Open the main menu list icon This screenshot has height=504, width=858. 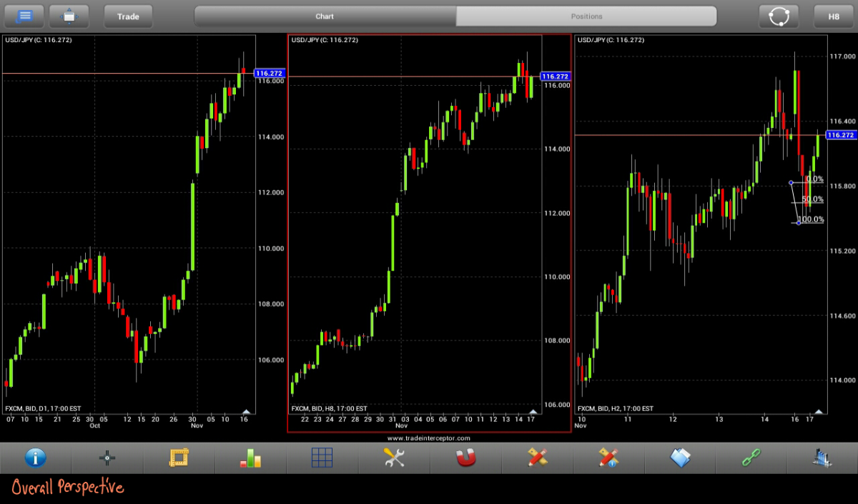[24, 16]
